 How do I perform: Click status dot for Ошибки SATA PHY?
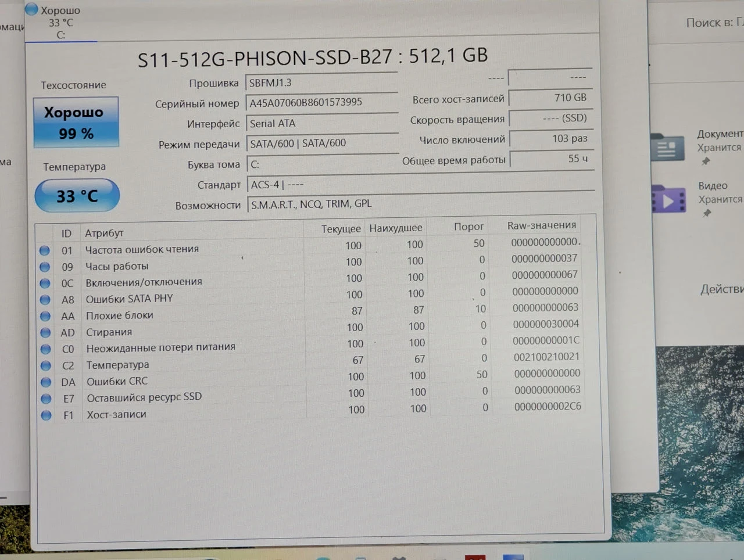tap(45, 300)
